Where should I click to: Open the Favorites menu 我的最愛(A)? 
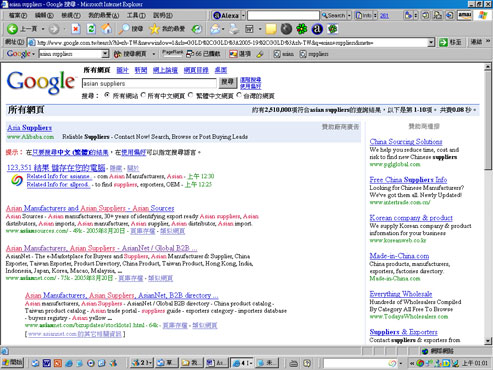click(103, 15)
